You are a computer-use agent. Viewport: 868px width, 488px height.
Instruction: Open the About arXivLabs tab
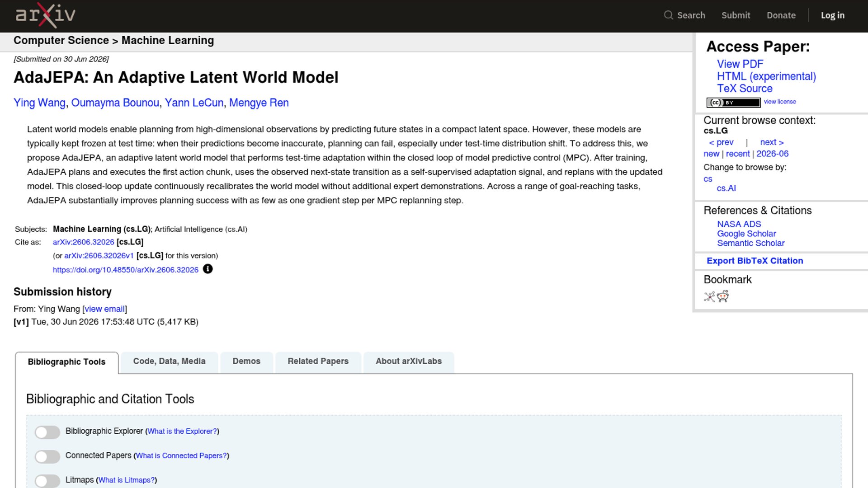[409, 361]
